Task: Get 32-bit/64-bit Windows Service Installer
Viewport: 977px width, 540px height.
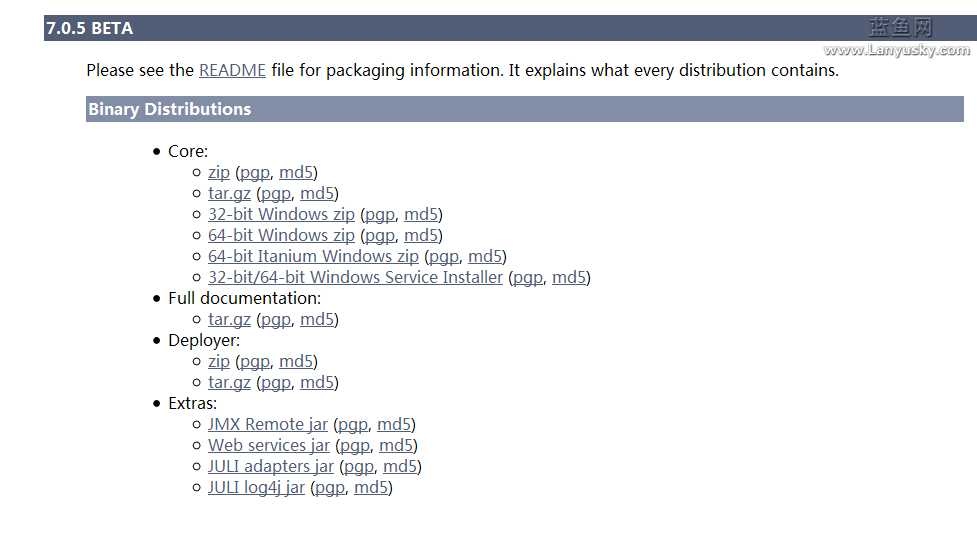Action: point(355,277)
